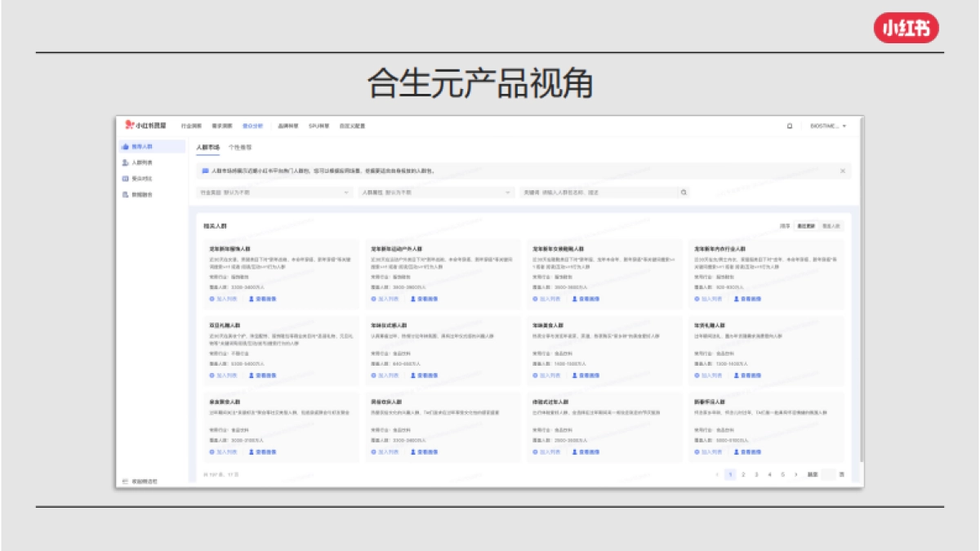The height and width of the screenshot is (551, 980).
Task: Toggle sorting to 覆盖人数
Action: [x=832, y=226]
